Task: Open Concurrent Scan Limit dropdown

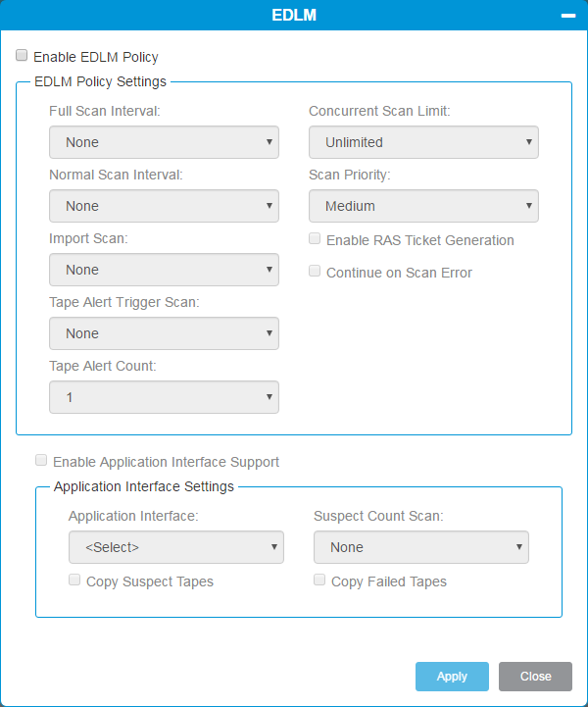Action: pyautogui.click(x=423, y=142)
